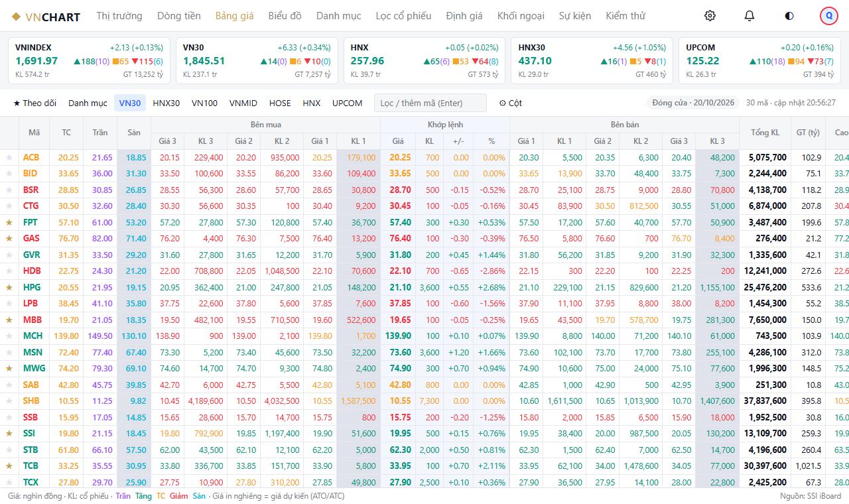Click the VNCHART diamond logo

pos(16,17)
